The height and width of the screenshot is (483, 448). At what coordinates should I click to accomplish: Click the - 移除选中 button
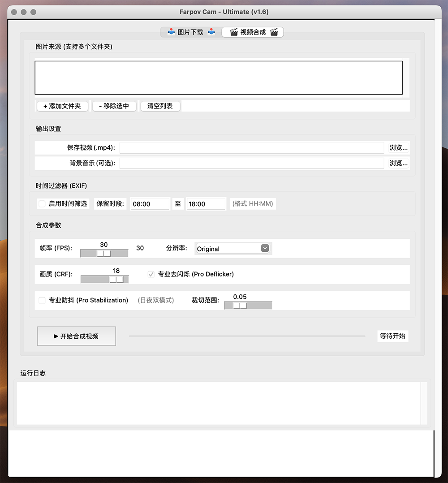coord(114,106)
